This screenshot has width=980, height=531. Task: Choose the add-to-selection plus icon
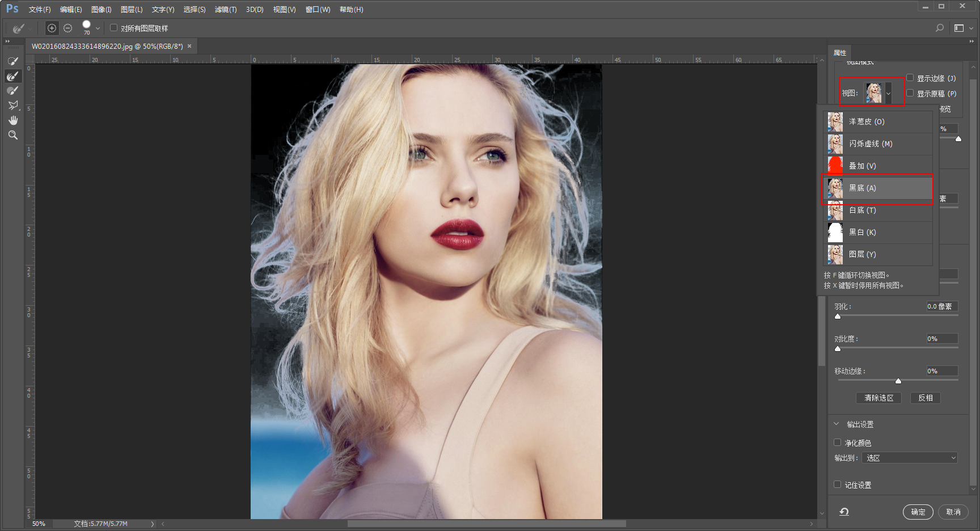point(52,28)
